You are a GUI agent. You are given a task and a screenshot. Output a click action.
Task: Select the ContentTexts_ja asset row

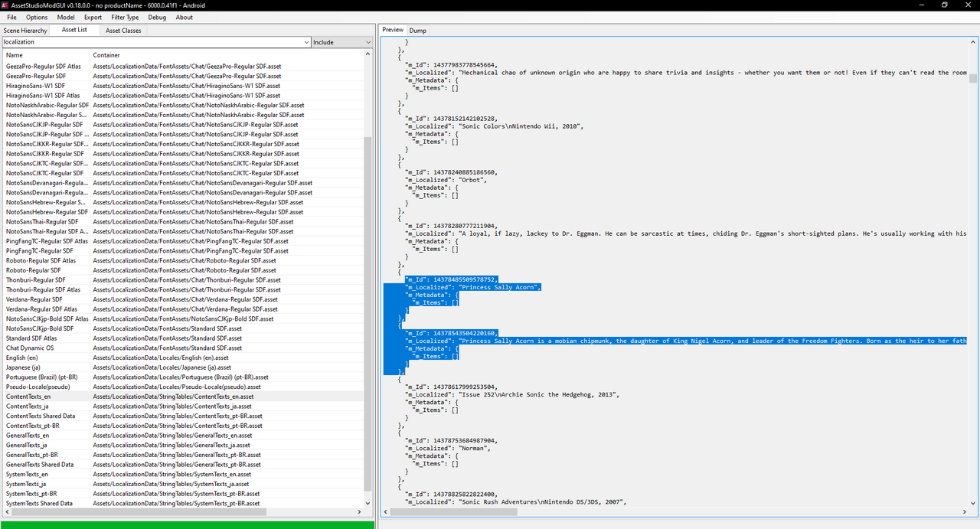coord(28,407)
